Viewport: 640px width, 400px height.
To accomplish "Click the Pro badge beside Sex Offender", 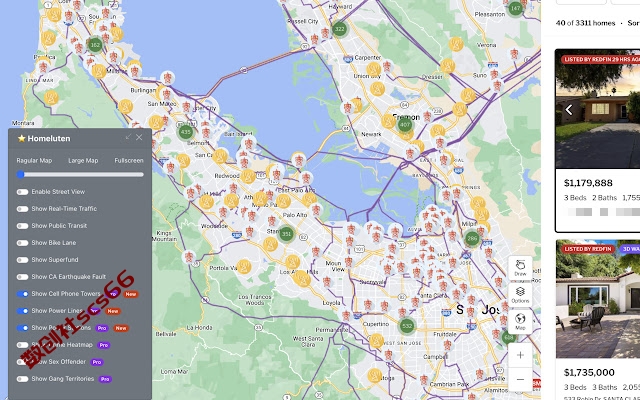I will click(97, 362).
